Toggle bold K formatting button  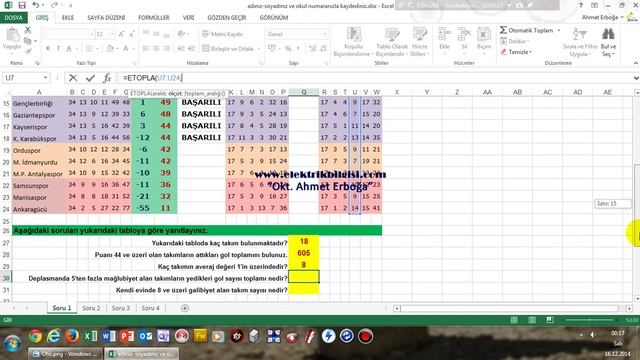pos(48,49)
